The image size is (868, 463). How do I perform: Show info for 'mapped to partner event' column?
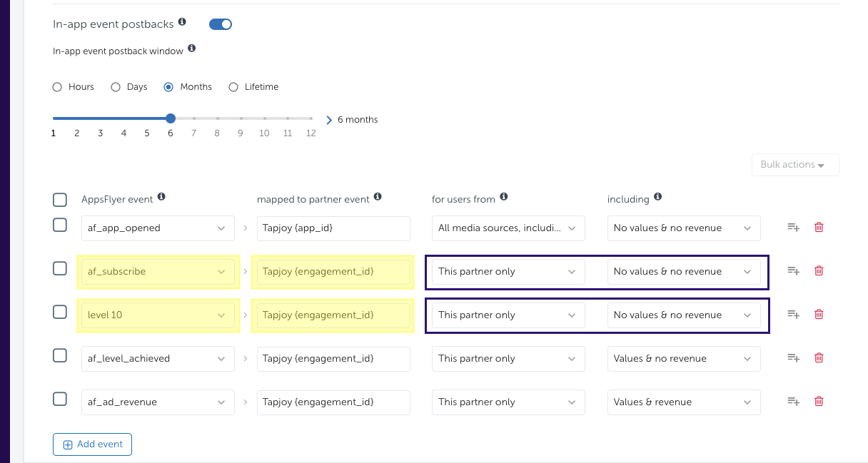[x=378, y=197]
